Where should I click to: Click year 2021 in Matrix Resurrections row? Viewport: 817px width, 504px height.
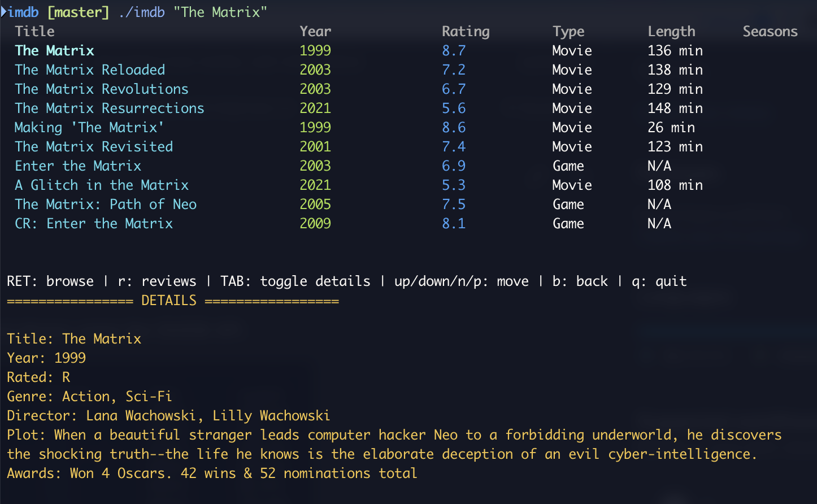315,108
